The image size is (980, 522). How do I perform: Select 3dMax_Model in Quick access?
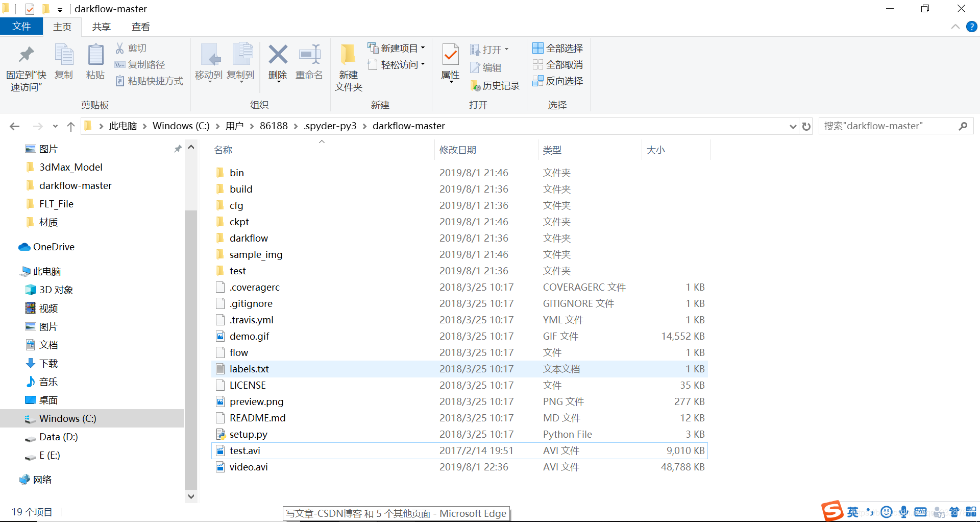[x=70, y=167]
